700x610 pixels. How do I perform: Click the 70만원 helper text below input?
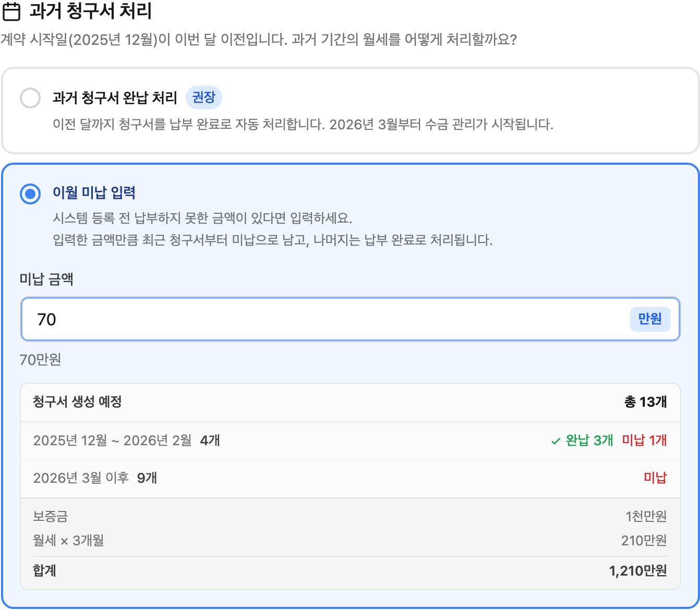tap(41, 360)
